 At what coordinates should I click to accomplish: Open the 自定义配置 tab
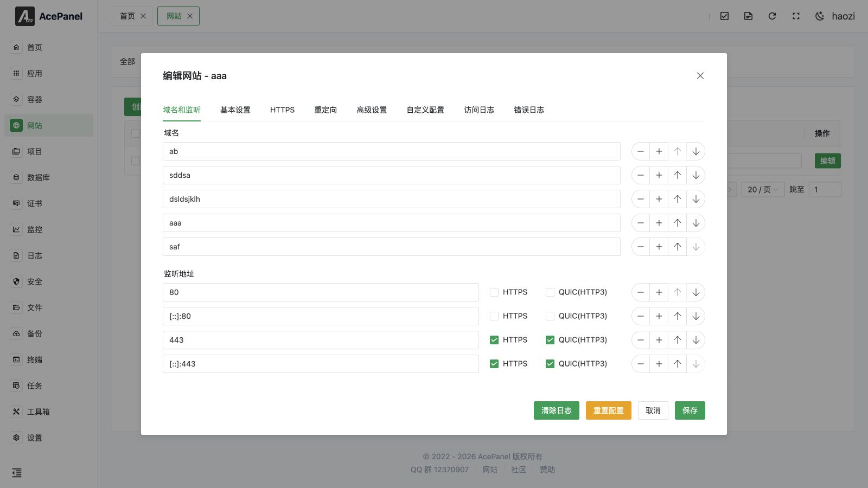tap(425, 110)
